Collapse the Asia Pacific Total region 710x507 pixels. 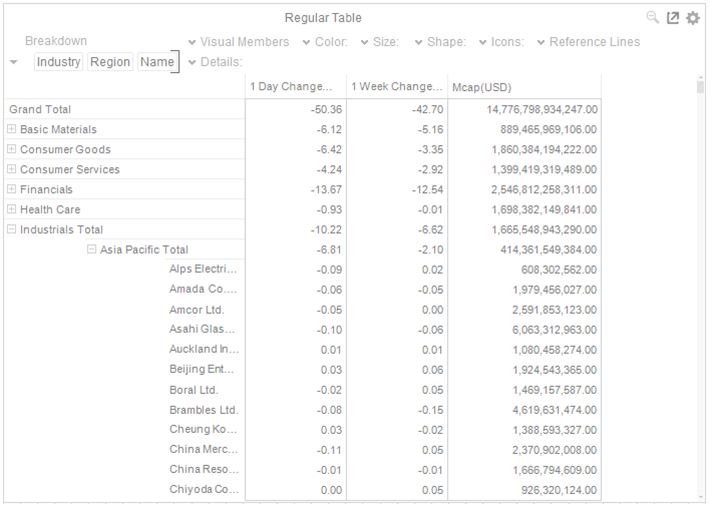tap(92, 249)
